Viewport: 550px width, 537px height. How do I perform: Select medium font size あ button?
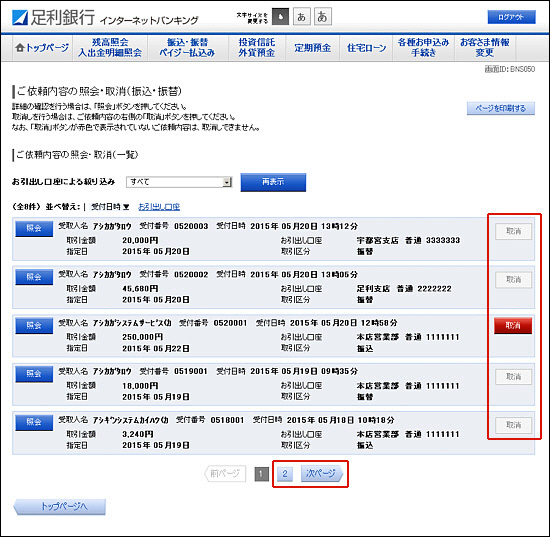[x=302, y=17]
